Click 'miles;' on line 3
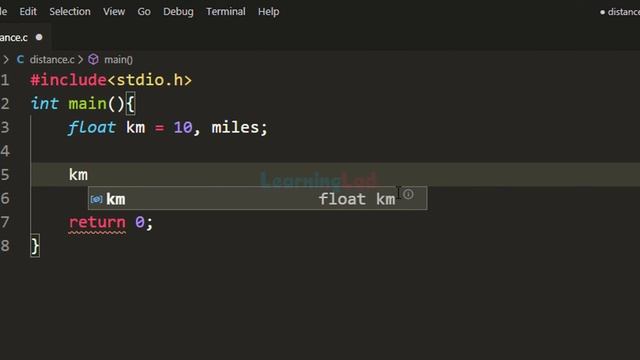The width and height of the screenshot is (640, 360). [x=240, y=127]
